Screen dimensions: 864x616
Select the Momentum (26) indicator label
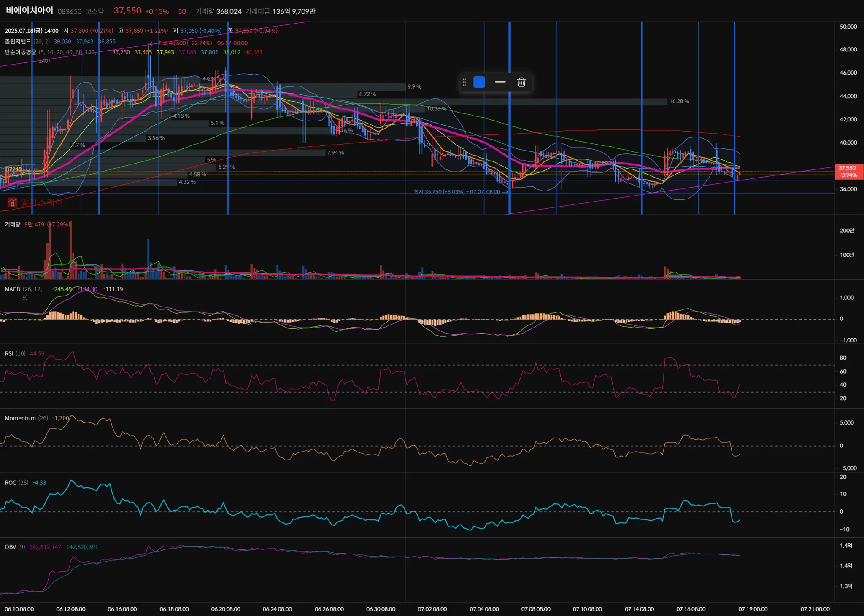[26, 418]
